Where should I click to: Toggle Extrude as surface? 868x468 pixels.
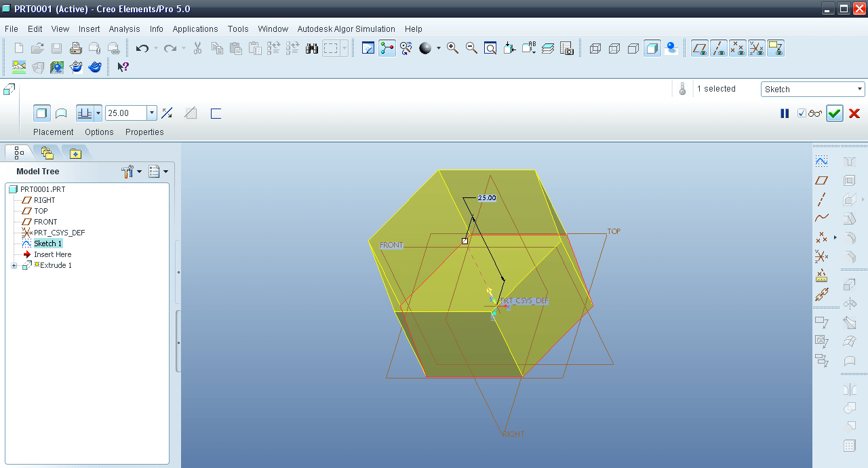(x=61, y=113)
